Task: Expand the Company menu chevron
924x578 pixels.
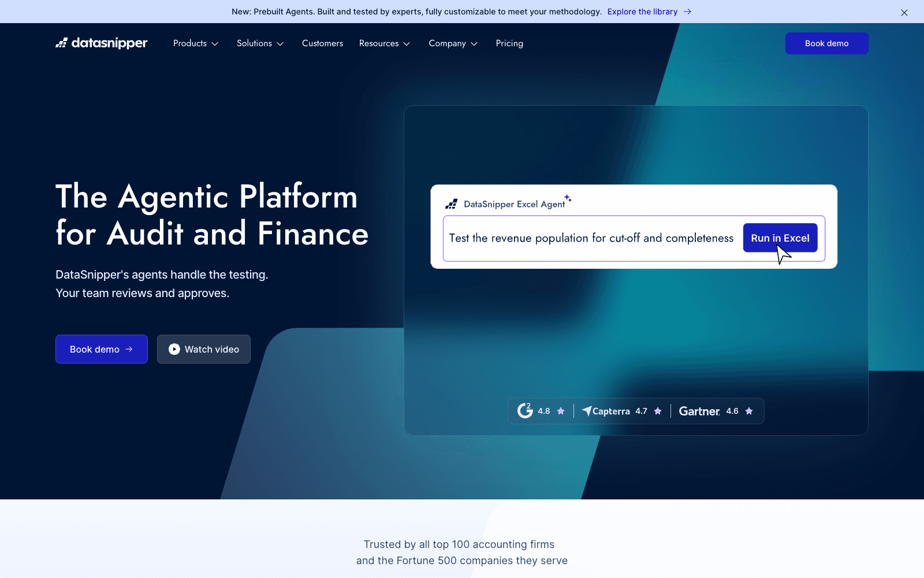Action: [474, 44]
